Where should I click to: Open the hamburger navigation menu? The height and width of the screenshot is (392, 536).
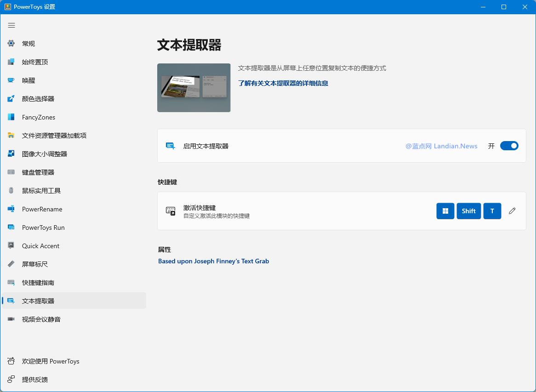[x=11, y=25]
